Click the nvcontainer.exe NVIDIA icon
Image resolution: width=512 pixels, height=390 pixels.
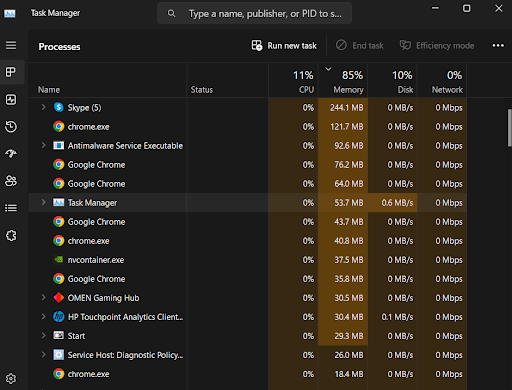pyautogui.click(x=59, y=259)
